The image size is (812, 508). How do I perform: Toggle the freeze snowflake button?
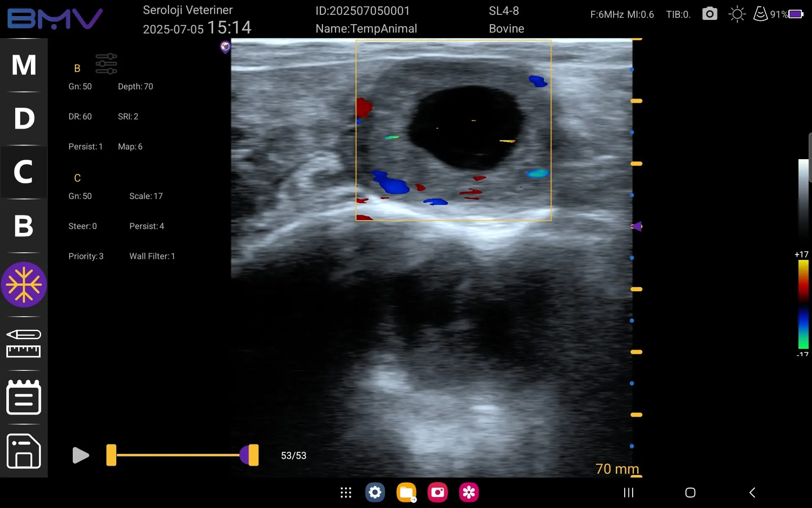click(x=24, y=284)
